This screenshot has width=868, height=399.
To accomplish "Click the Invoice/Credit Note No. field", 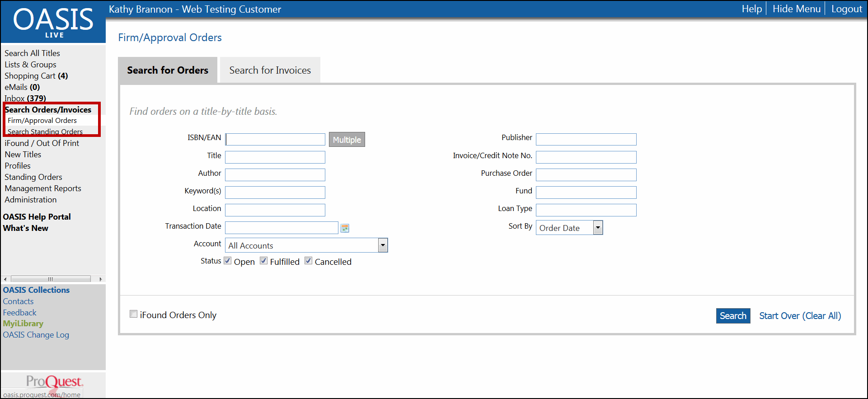I will (586, 157).
